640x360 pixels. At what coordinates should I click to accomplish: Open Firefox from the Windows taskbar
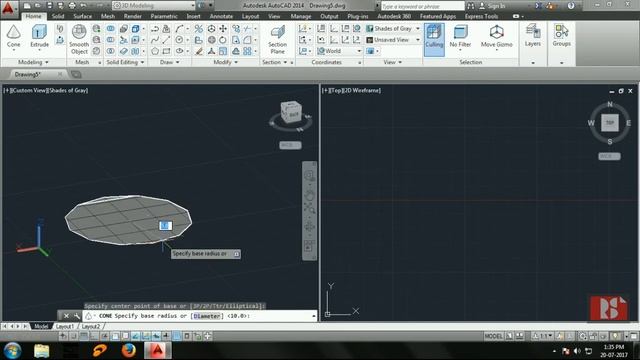pyautogui.click(x=129, y=351)
